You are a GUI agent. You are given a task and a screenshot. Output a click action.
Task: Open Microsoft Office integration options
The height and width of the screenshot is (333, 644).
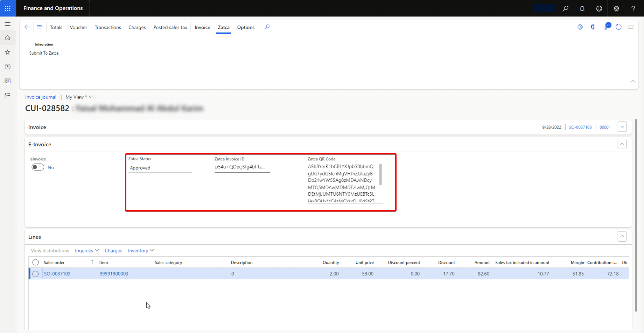point(594,27)
